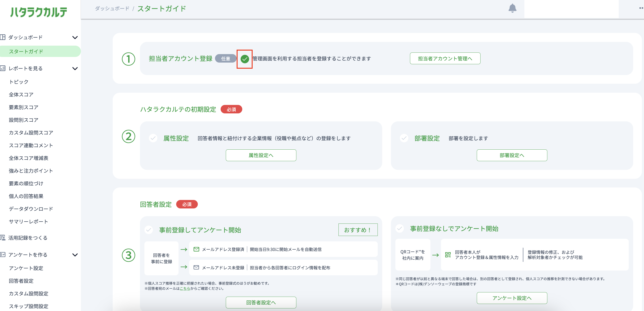644x311 pixels.
Task: Click the report chart icon beside レポートを見る
Action: pyautogui.click(x=3, y=68)
